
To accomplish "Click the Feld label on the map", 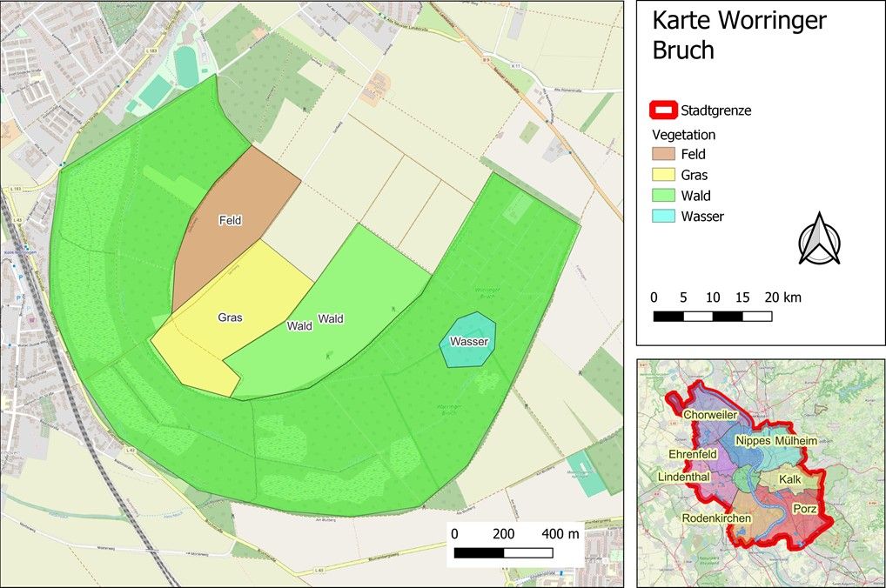I will [228, 220].
